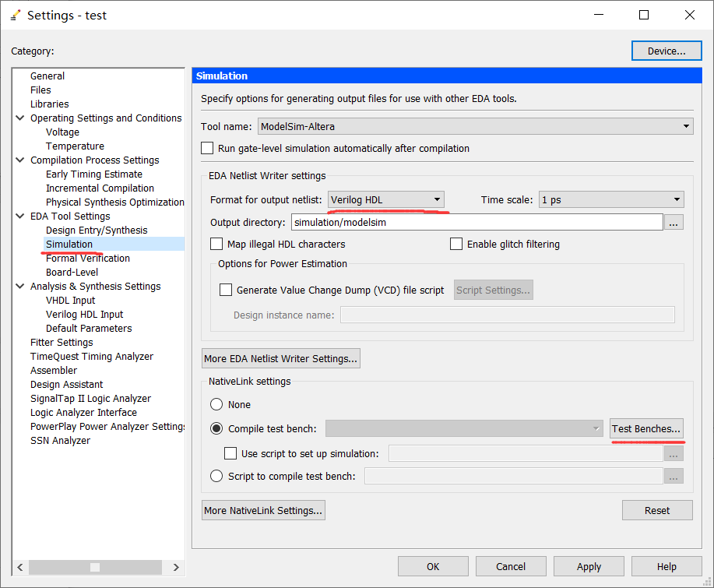Browse for a simulation setup script
The height and width of the screenshot is (588, 714).
pyautogui.click(x=673, y=453)
